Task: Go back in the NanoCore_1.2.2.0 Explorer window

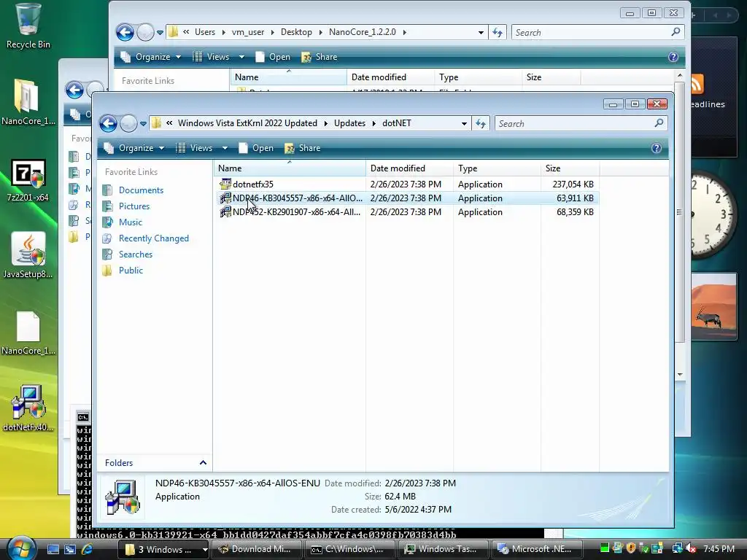Action: tap(125, 32)
